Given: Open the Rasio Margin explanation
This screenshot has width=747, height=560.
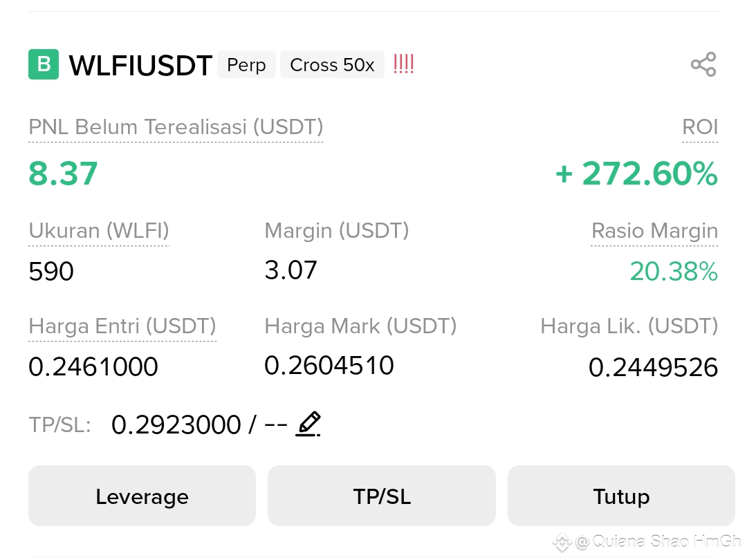Looking at the screenshot, I should [x=654, y=231].
